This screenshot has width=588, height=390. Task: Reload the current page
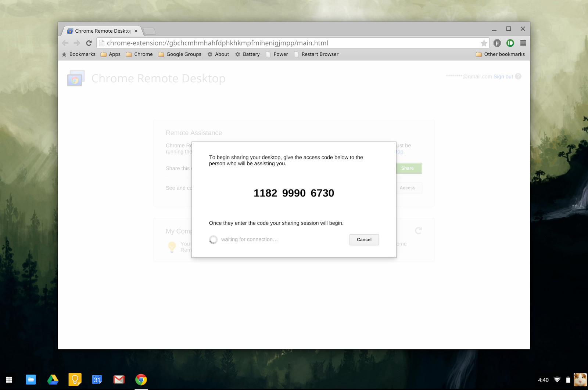(89, 43)
